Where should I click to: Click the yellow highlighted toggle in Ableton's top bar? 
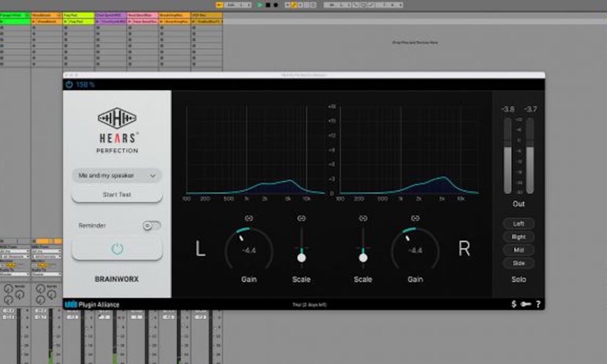pyautogui.click(x=294, y=5)
